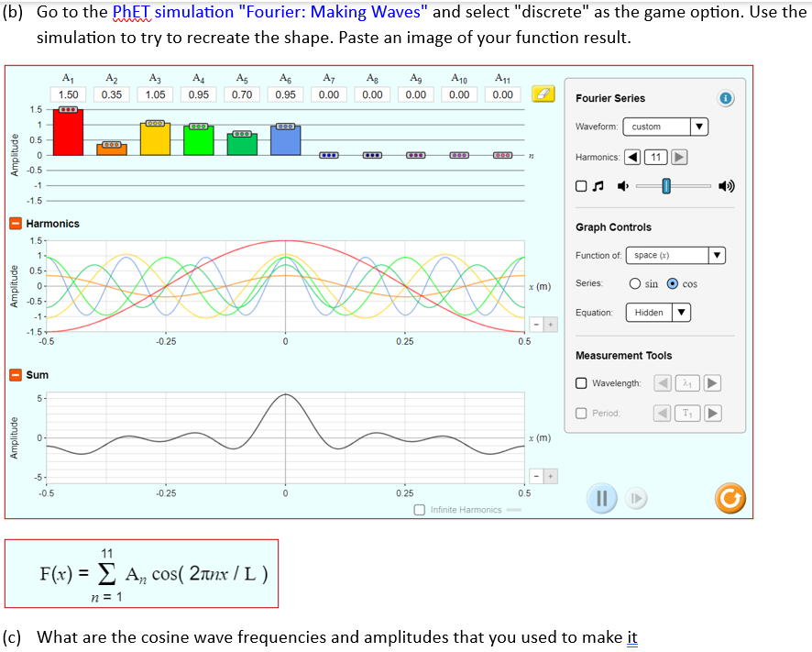Open the PhET simulation Fourier Making Waves link
812x652 pixels.
tap(168, 12)
